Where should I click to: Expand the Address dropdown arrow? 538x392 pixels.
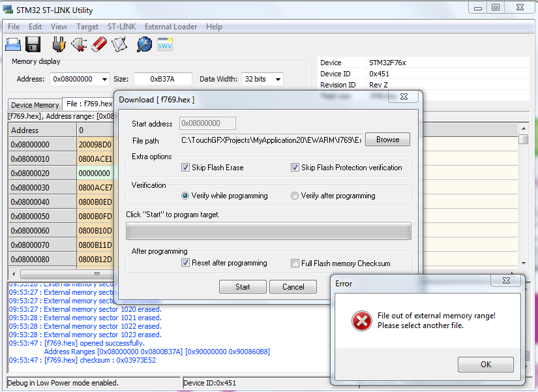click(104, 80)
